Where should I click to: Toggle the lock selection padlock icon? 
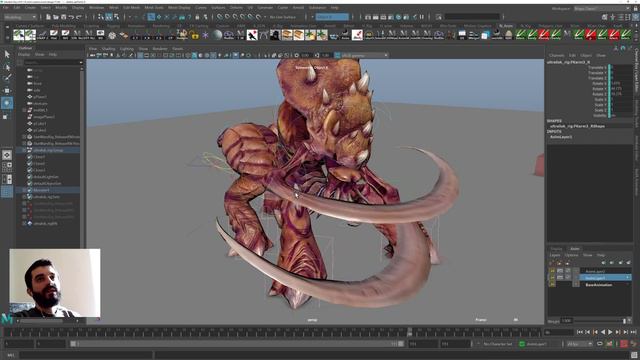click(197, 17)
